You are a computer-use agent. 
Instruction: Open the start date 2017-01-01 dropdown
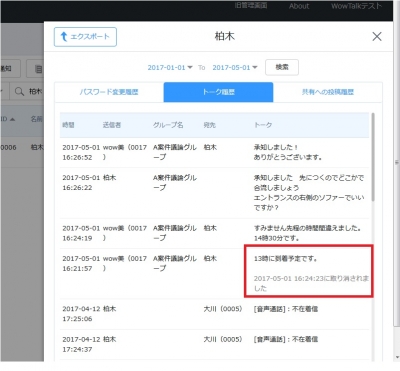click(x=170, y=67)
